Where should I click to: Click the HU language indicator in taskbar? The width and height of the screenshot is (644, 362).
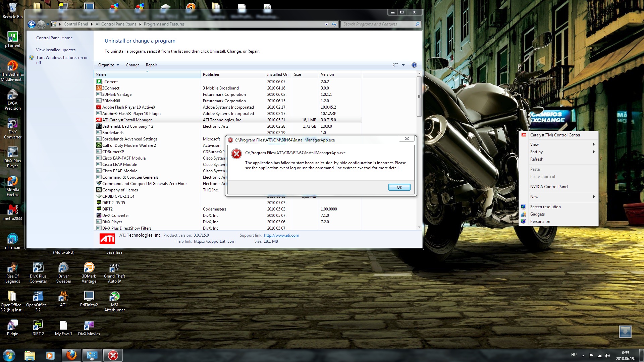point(574,355)
